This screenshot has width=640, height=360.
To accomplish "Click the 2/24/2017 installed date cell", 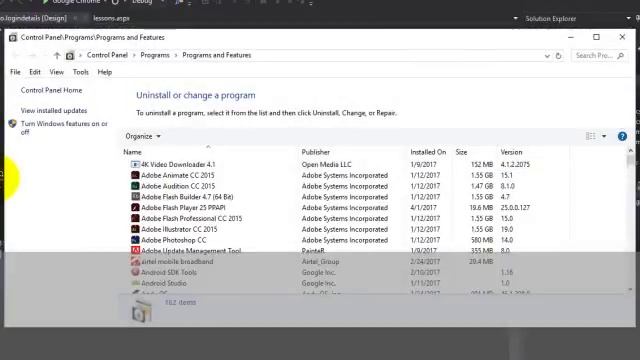I will [x=425, y=262].
